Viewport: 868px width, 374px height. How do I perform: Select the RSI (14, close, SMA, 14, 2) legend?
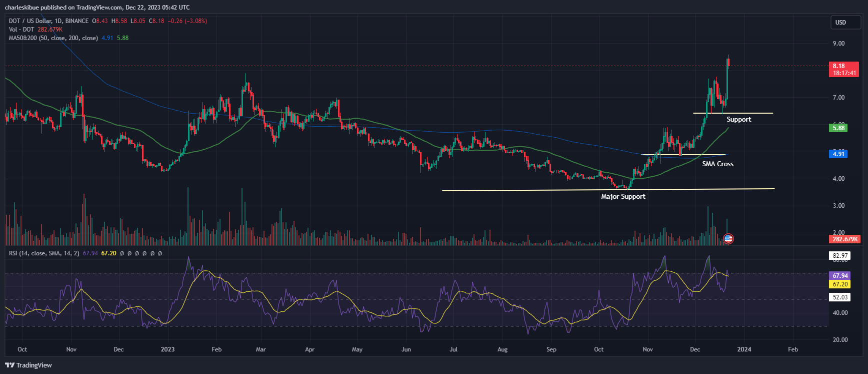[x=44, y=253]
